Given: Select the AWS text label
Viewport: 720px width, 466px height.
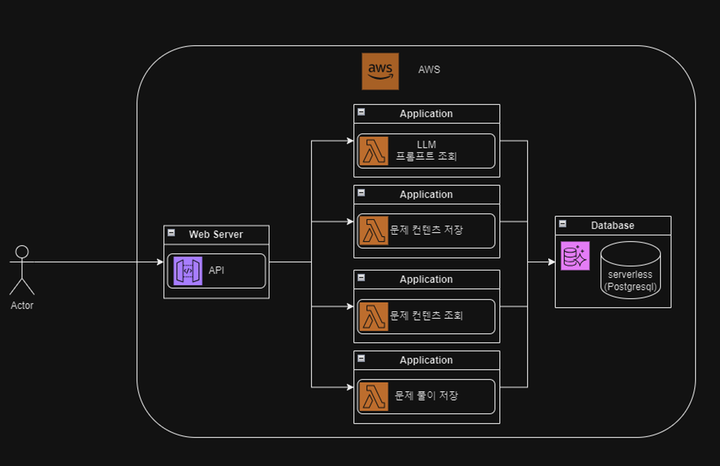Looking at the screenshot, I should coord(429,70).
